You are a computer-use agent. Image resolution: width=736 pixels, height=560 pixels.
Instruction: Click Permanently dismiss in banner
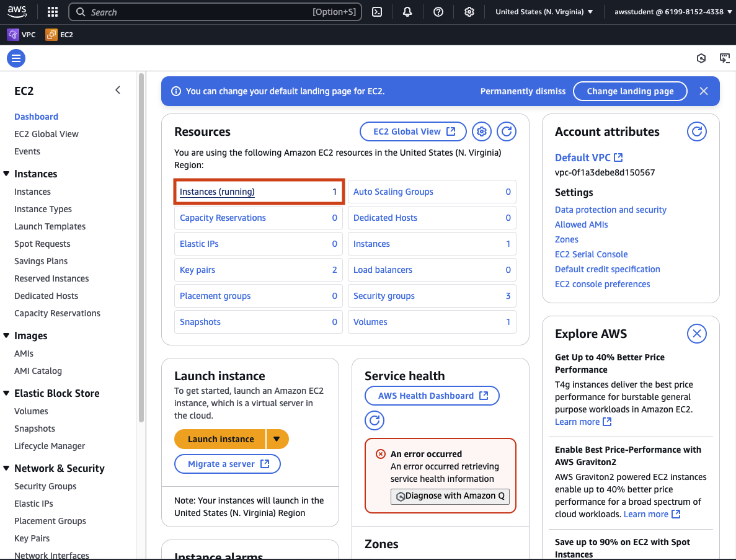(x=523, y=91)
